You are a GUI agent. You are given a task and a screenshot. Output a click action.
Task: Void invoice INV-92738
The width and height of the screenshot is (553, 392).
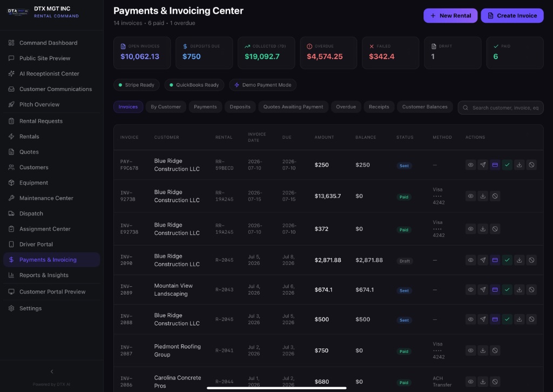pyautogui.click(x=495, y=196)
